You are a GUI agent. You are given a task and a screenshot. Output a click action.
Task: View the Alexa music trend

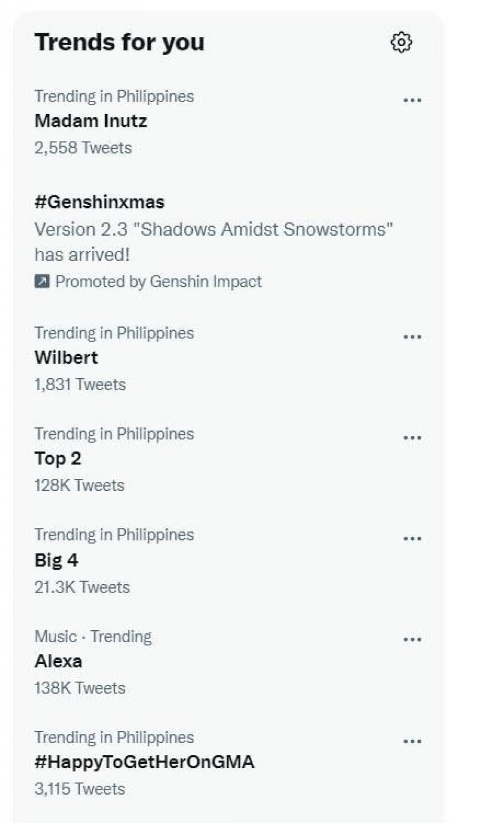[x=59, y=661]
